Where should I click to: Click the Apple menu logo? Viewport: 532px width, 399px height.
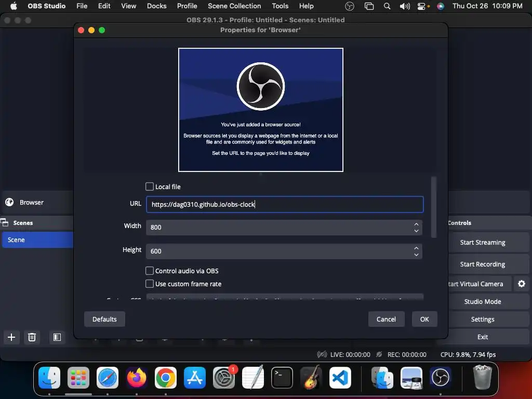click(14, 6)
